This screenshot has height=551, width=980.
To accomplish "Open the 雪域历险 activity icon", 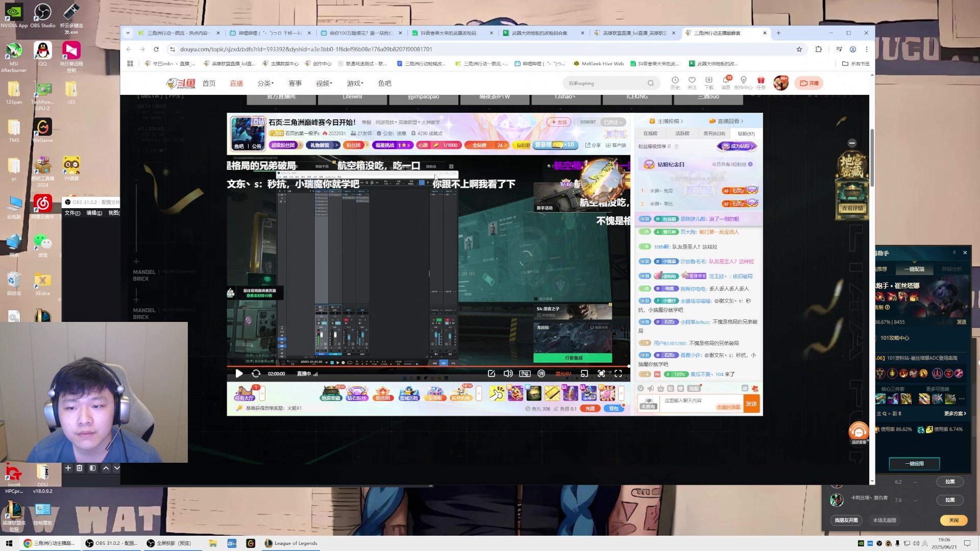I will pos(409,393).
